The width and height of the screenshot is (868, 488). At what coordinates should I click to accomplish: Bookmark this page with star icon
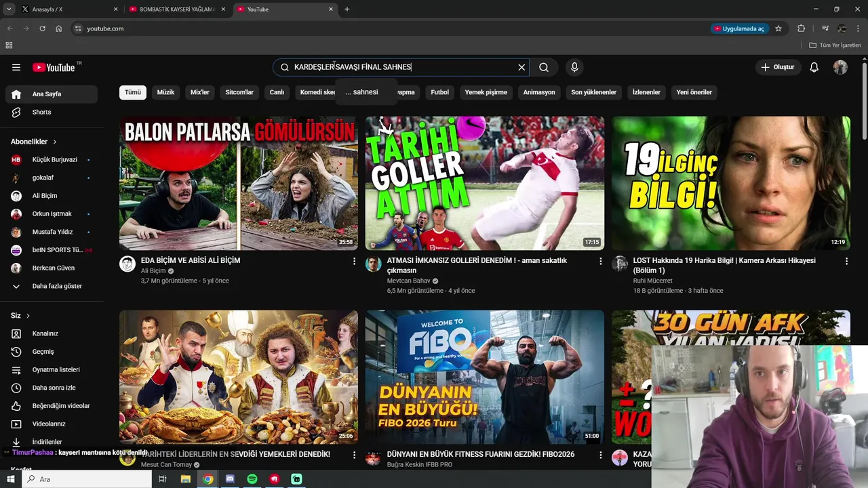(778, 28)
